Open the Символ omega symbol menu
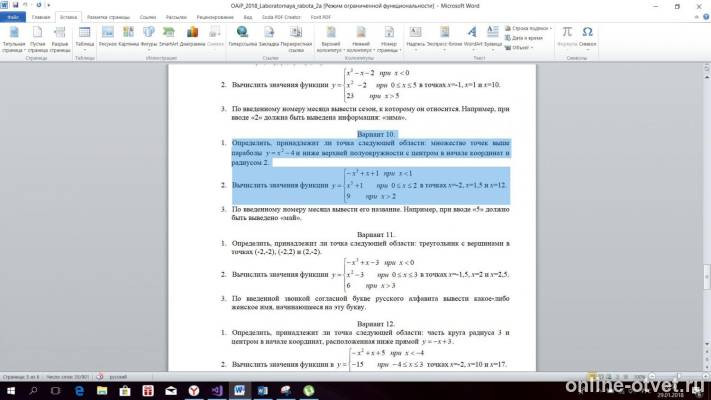This screenshot has height=400, width=711. (x=587, y=36)
